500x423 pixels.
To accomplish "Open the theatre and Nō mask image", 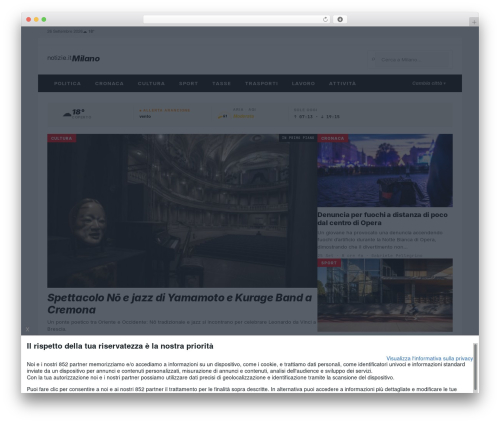I will point(182,211).
